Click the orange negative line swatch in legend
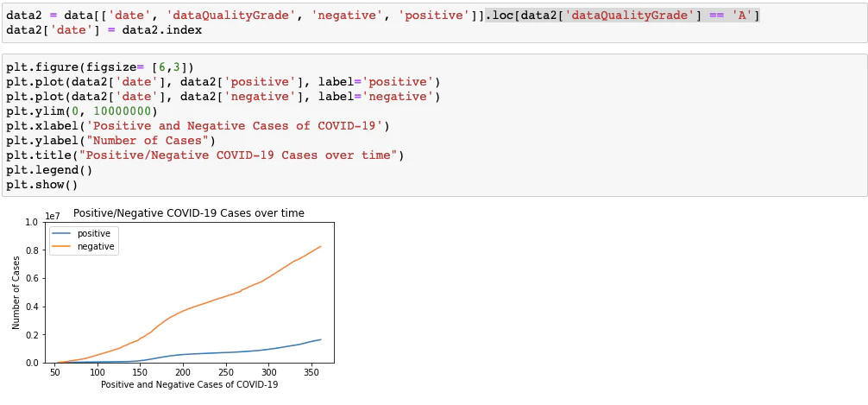This screenshot has width=868, height=405. [x=62, y=247]
